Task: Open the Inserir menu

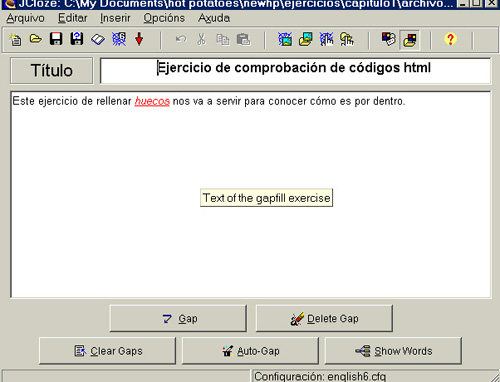Action: [115, 18]
